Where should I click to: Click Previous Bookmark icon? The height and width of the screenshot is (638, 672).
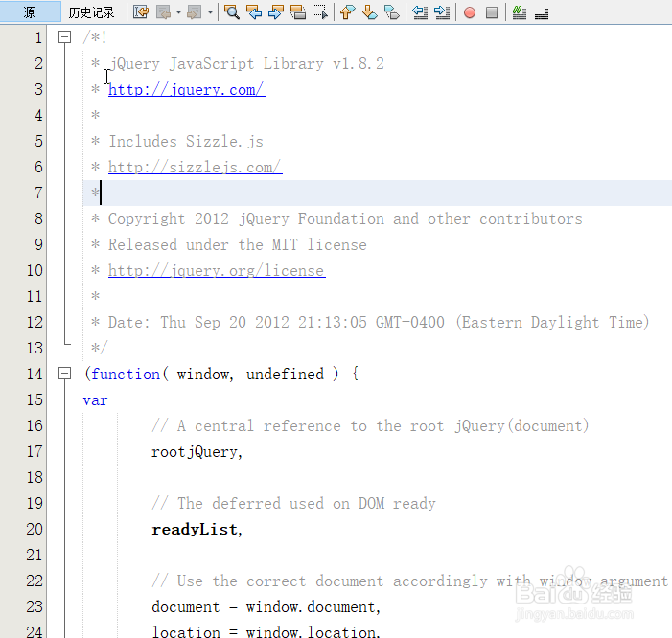pos(348,12)
